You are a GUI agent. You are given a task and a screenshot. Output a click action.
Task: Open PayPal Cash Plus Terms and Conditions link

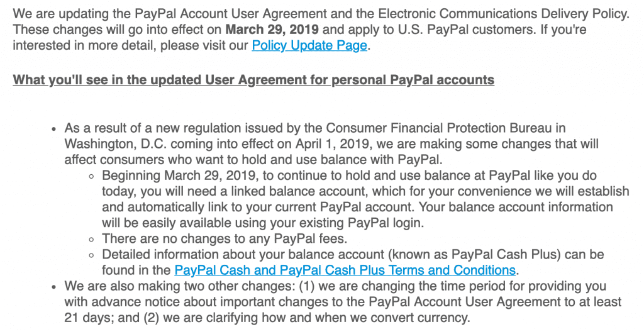[345, 270]
